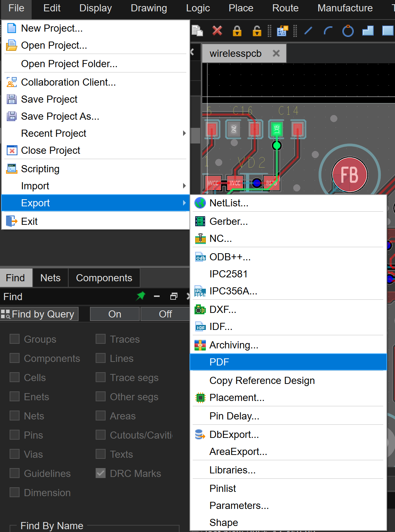Switch to the Nets tab
Screen dimensions: 395x532
click(50, 278)
